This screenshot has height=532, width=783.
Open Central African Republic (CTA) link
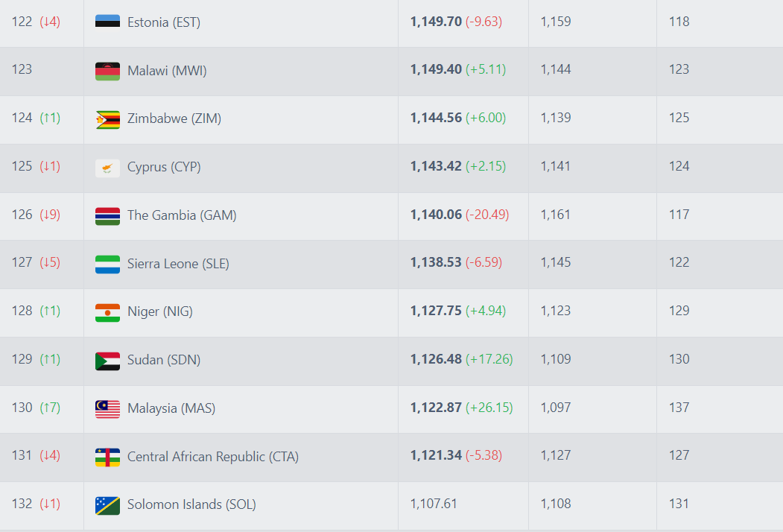click(x=213, y=457)
